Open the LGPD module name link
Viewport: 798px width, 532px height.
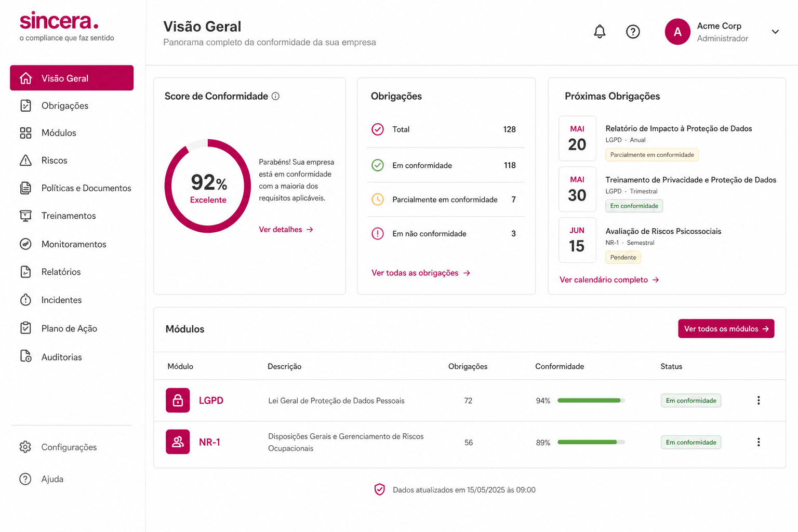211,401
